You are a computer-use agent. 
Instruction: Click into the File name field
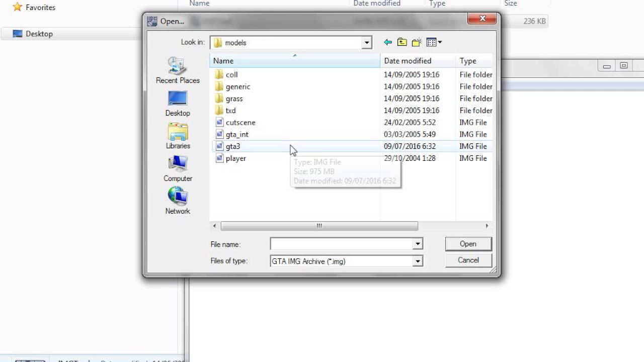pos(342,244)
